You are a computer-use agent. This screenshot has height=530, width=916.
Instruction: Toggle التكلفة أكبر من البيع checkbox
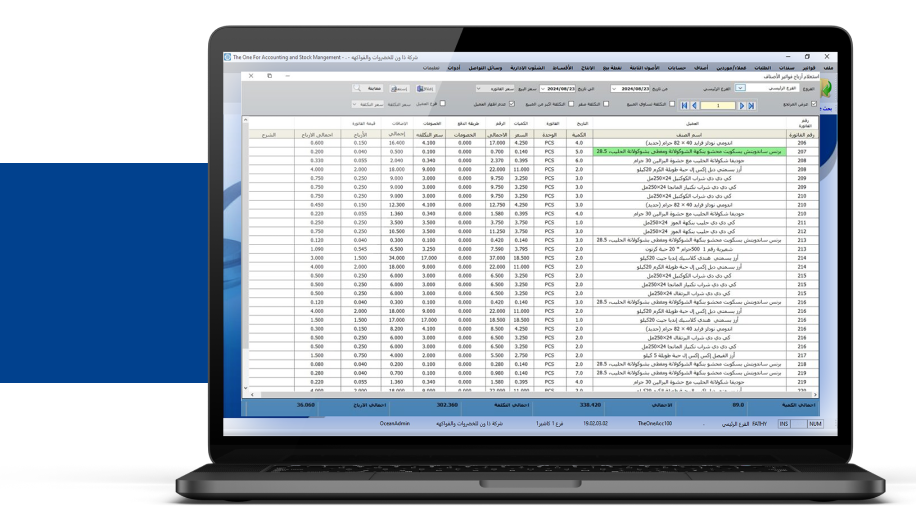click(x=571, y=104)
